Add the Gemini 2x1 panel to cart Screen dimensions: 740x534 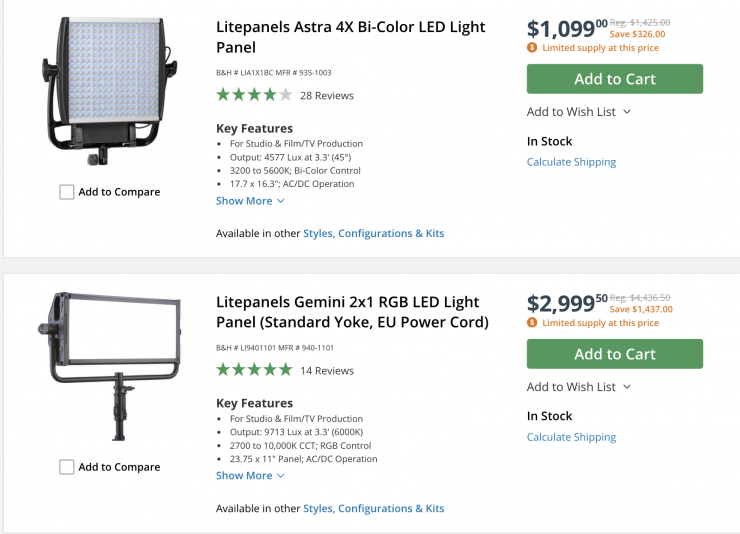point(614,354)
